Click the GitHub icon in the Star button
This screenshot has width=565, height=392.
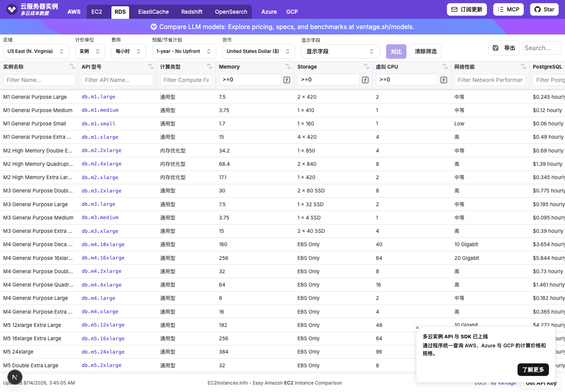point(538,9)
